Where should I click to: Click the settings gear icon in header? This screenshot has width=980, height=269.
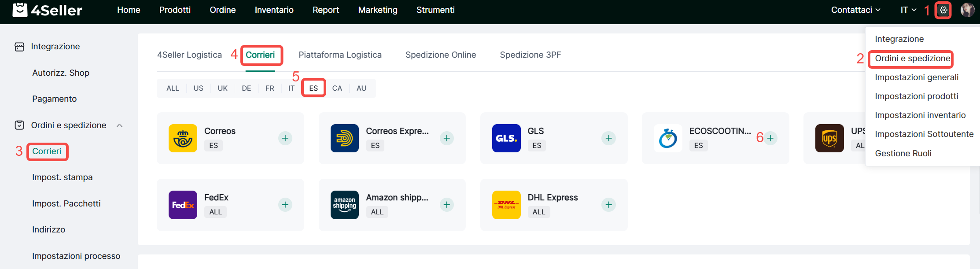(x=943, y=10)
